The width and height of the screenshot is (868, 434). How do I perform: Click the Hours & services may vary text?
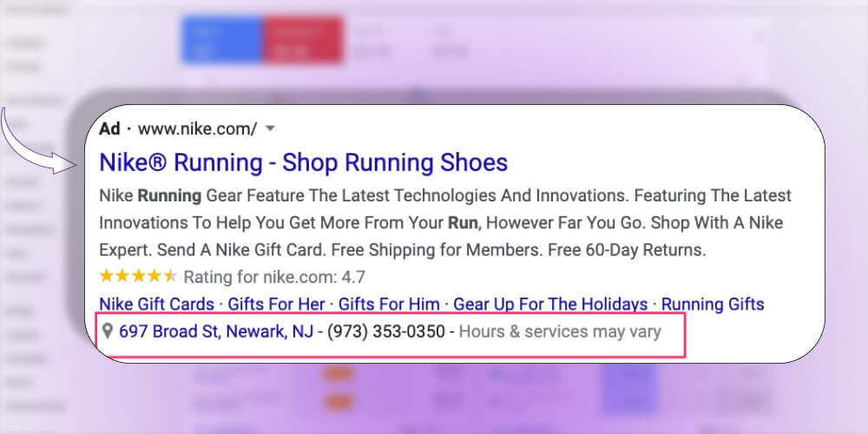[x=560, y=332]
